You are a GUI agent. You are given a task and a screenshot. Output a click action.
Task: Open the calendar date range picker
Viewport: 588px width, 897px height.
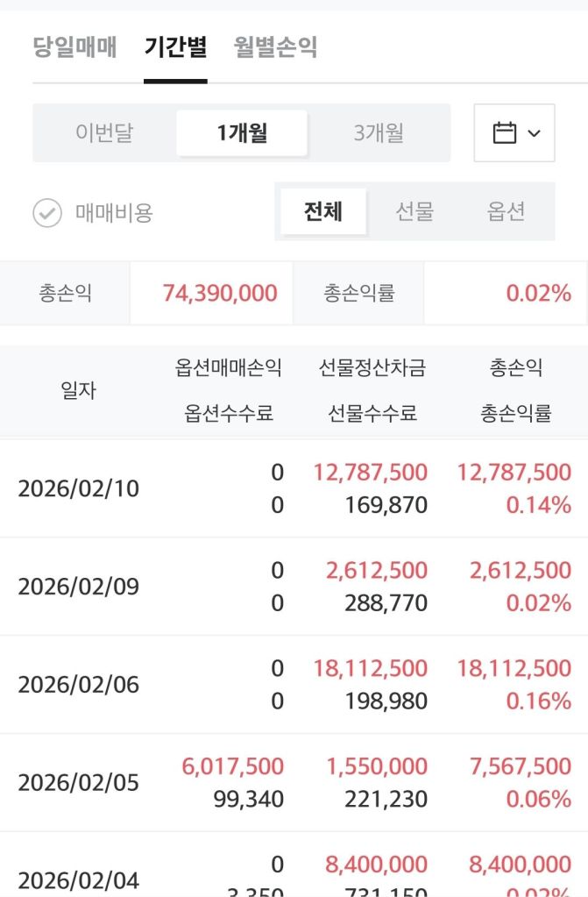pyautogui.click(x=514, y=133)
